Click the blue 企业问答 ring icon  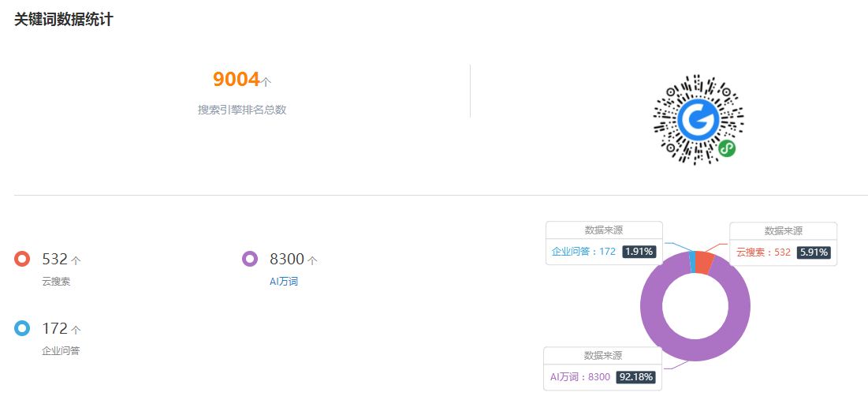(x=22, y=328)
